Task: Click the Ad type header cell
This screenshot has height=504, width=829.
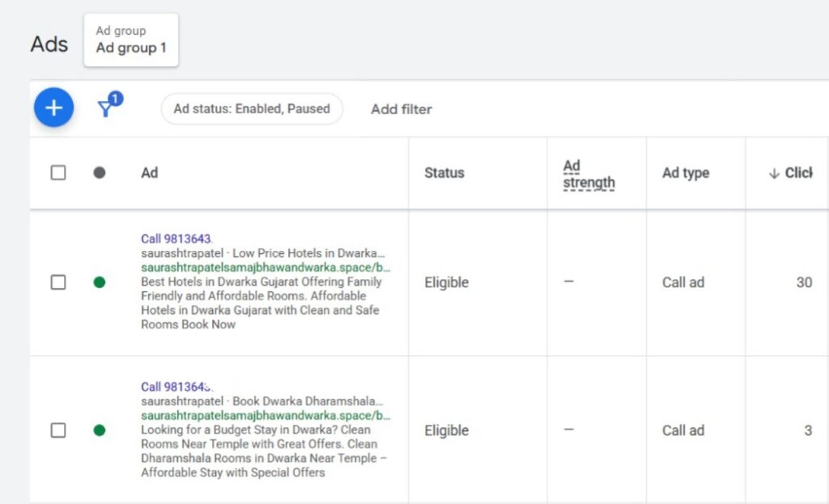Action: (685, 172)
